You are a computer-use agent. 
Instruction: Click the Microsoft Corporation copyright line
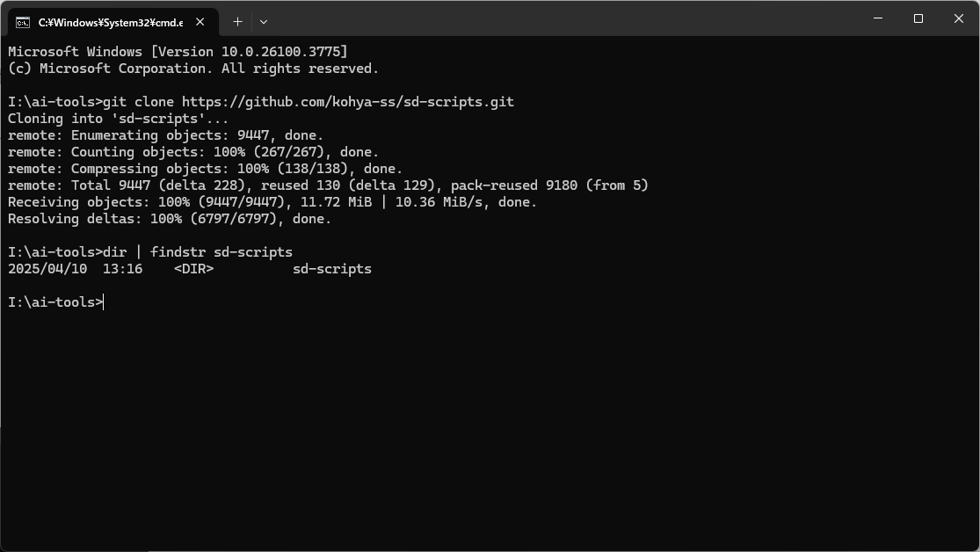click(193, 69)
